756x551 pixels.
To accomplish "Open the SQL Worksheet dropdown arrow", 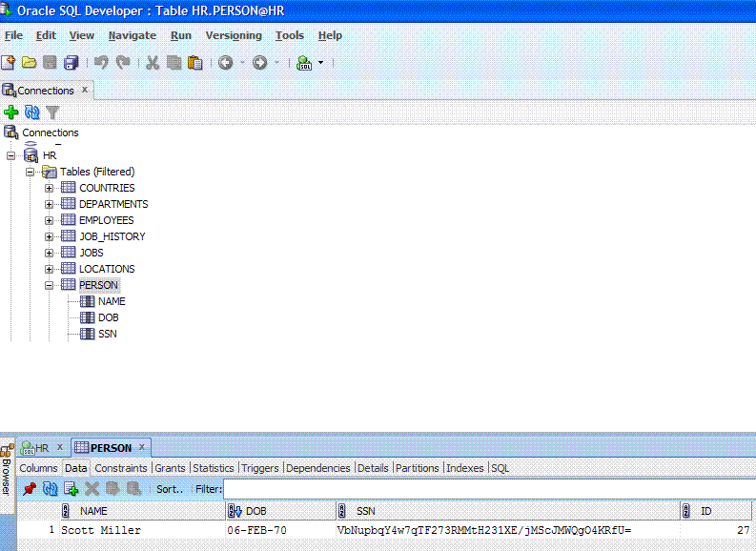I will (x=320, y=63).
